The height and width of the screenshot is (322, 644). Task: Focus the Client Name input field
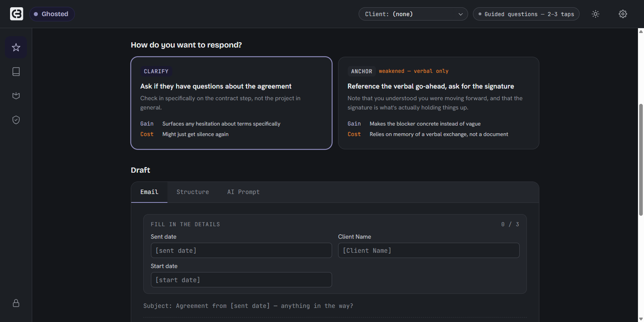(x=429, y=250)
